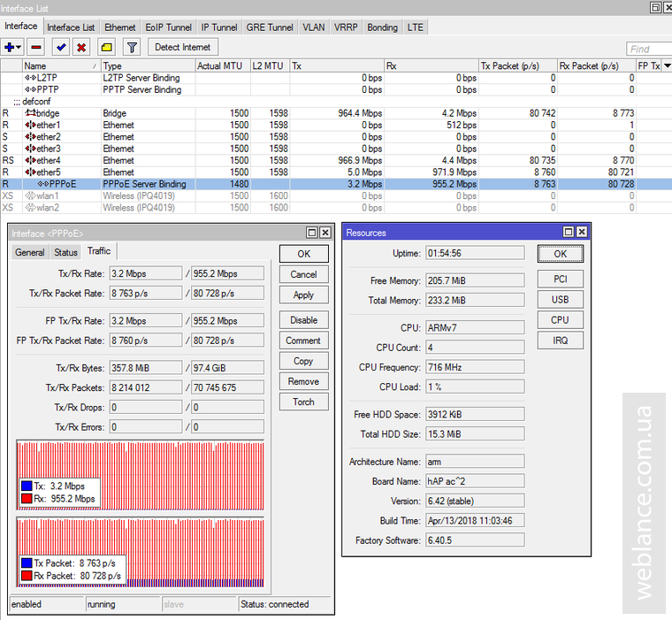
Task: Open the funnel Filter tool
Action: click(131, 47)
